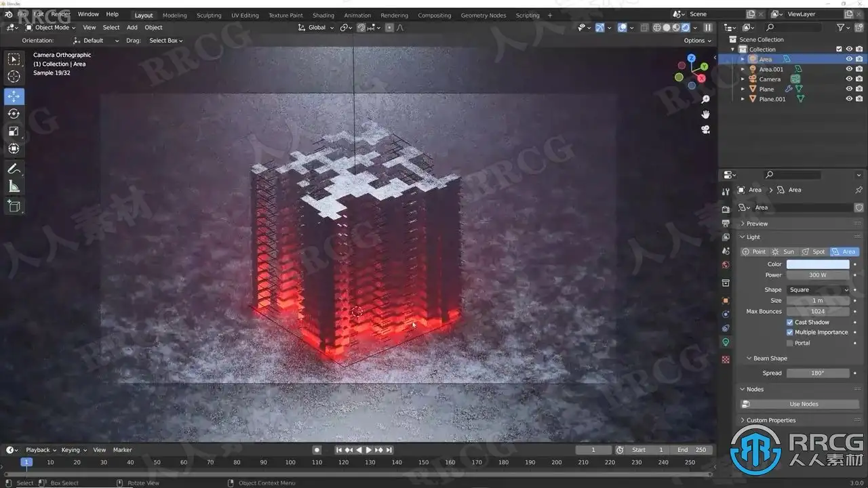The image size is (868, 488).
Task: Switch to the Shading workspace tab
Action: tap(323, 15)
